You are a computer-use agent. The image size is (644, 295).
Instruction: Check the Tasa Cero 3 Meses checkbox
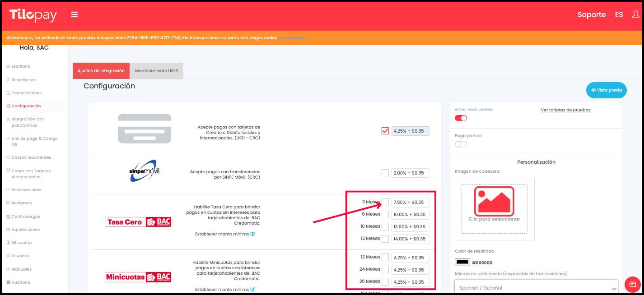click(x=385, y=202)
